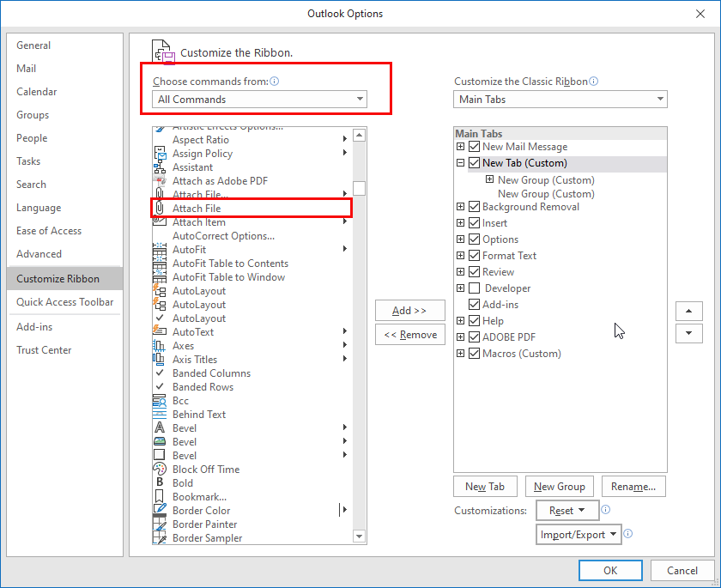721x588 pixels.
Task: Toggle the ADOBE PDF checkbox
Action: click(474, 337)
